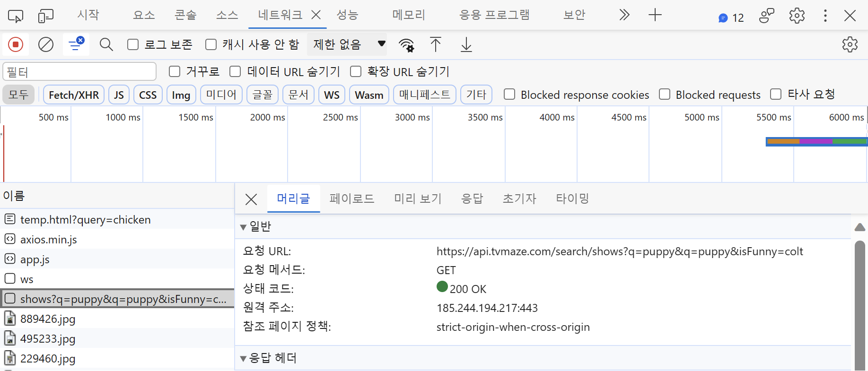This screenshot has height=371, width=868.
Task: Open the feedback people icon
Action: coord(767,16)
